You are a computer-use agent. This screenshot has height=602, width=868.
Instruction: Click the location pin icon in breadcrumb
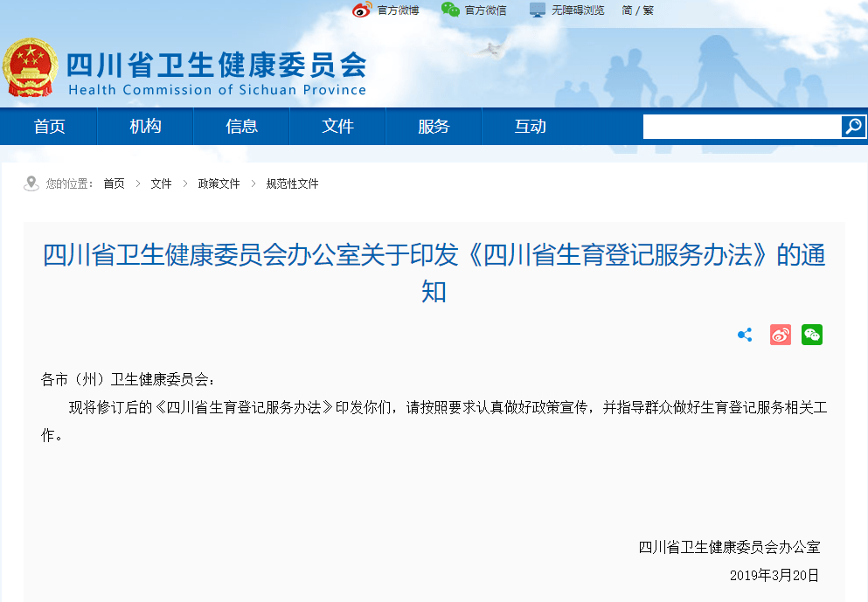coord(31,183)
